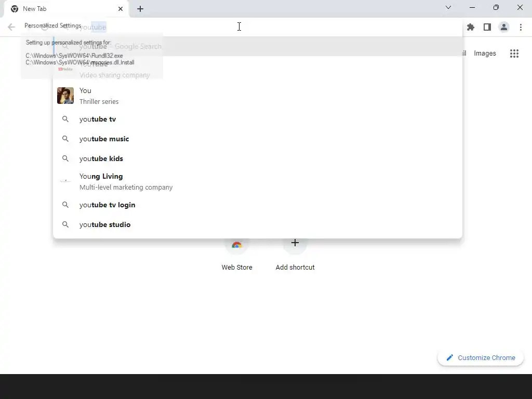Image resolution: width=532 pixels, height=399 pixels.
Task: Click the Chrome favicon on New Tab
Action: click(x=15, y=9)
